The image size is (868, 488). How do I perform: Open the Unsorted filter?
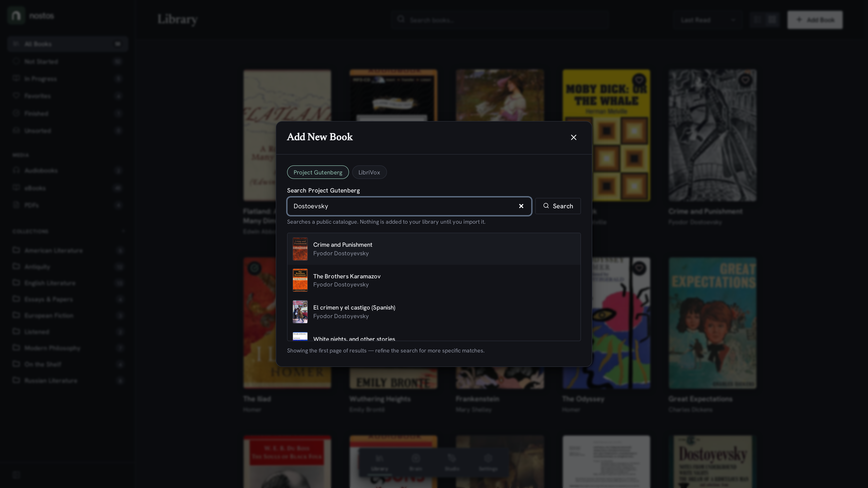click(67, 131)
